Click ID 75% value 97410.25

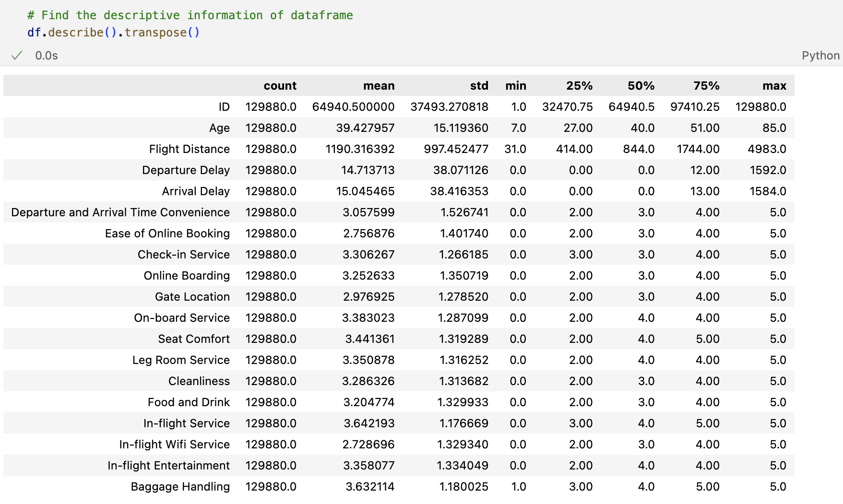(695, 107)
